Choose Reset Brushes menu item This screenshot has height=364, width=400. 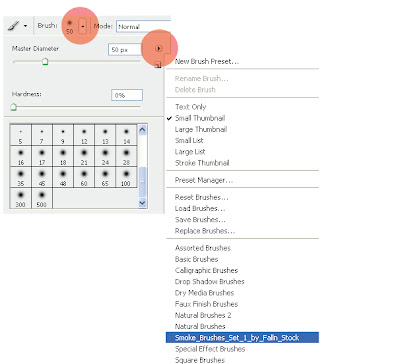point(201,197)
